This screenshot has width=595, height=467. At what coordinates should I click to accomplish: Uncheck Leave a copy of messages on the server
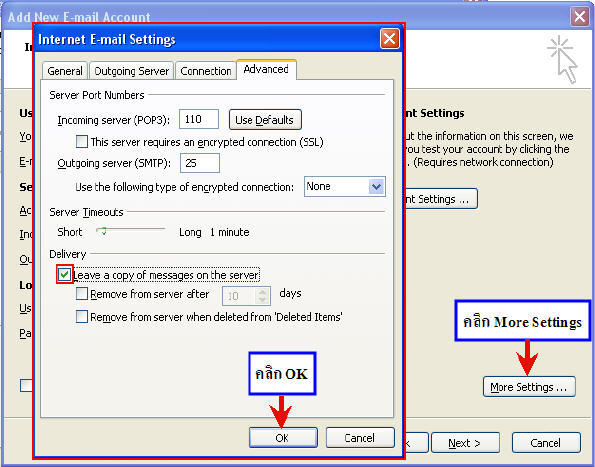click(x=64, y=274)
